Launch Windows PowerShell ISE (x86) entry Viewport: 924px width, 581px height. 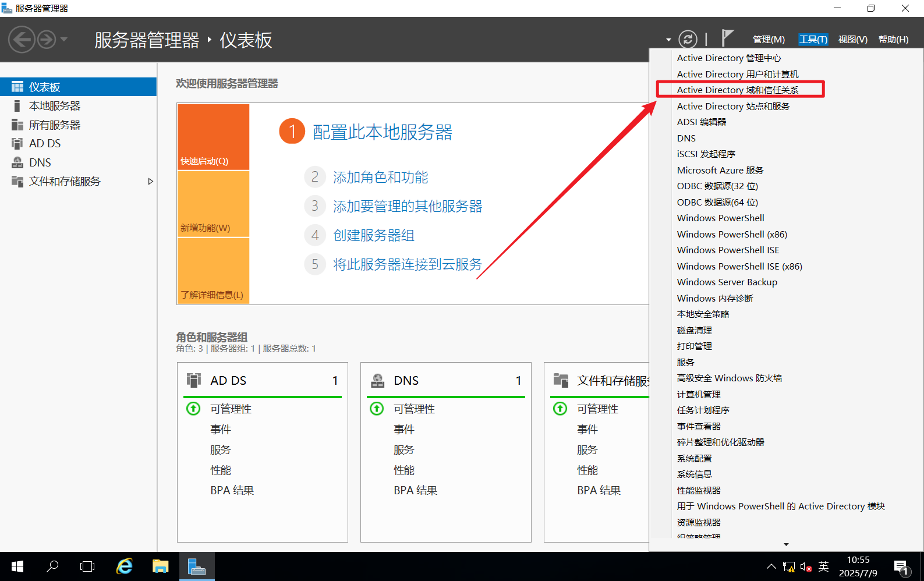pyautogui.click(x=739, y=266)
